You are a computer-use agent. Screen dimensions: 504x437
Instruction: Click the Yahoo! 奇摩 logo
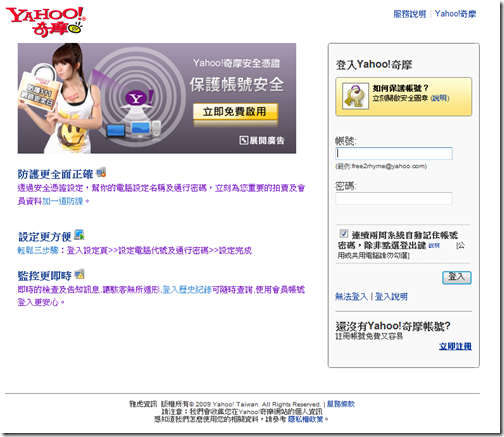pos(46,21)
